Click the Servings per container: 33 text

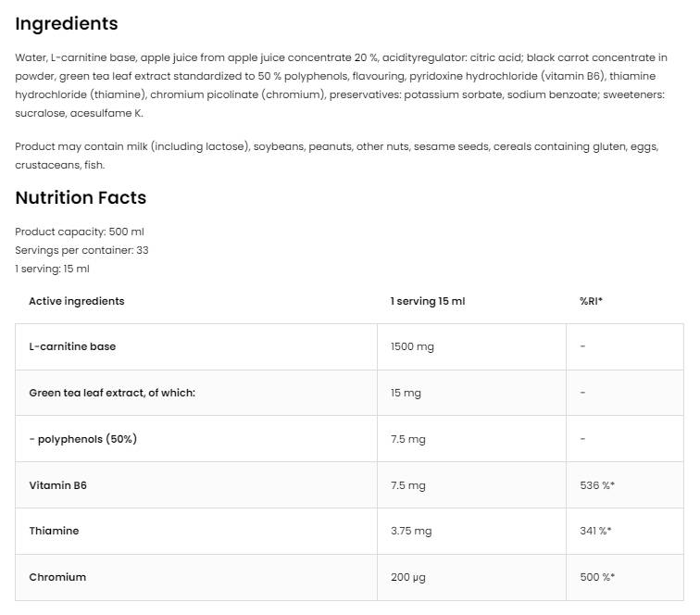pos(81,250)
